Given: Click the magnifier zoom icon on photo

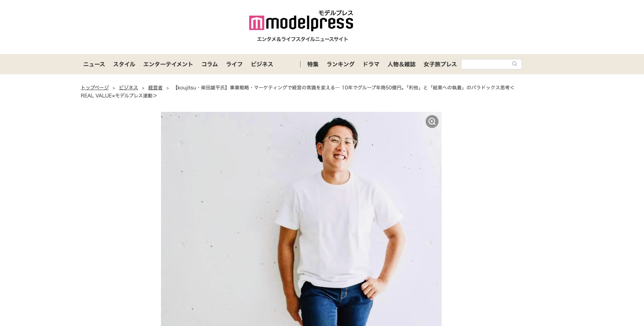Looking at the screenshot, I should [432, 121].
